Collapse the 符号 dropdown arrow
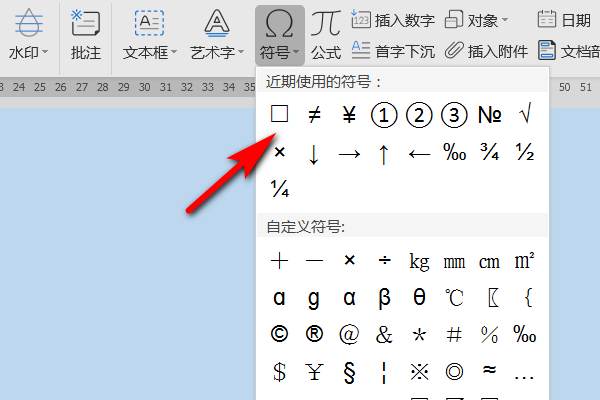Image resolution: width=600 pixels, height=400 pixels. [296, 51]
